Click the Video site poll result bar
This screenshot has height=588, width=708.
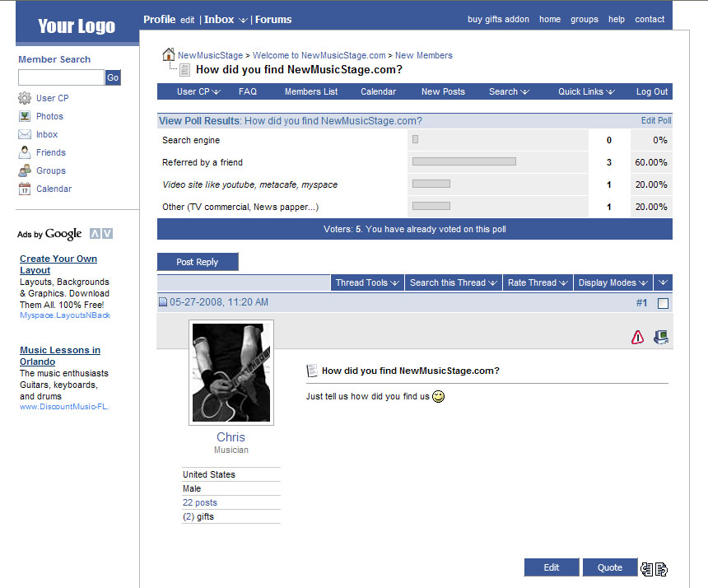point(431,184)
